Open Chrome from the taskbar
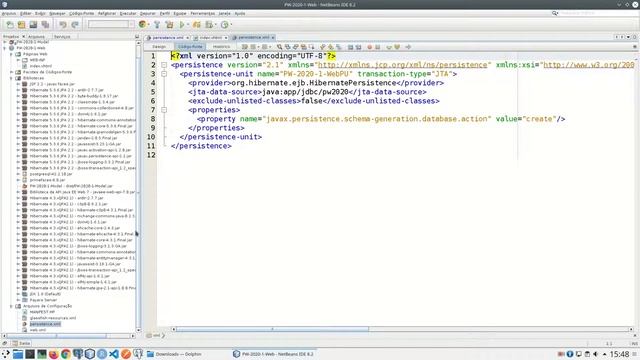Viewport: 640px width, 360px height. pos(66,354)
